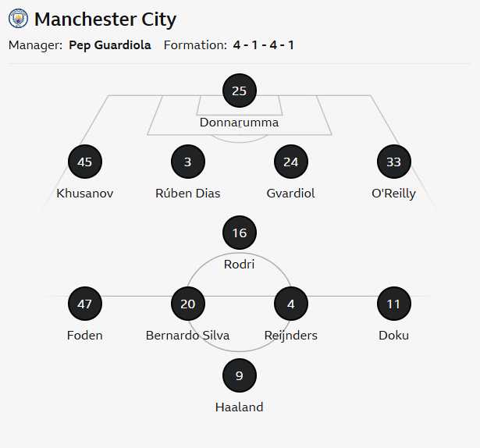Screen dimensions: 480x448
Task: Click the Khusanov name label
Action: coord(85,194)
